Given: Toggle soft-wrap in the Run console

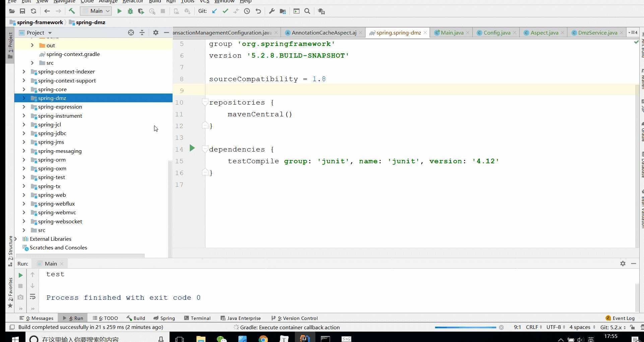Looking at the screenshot, I should pos(33,297).
